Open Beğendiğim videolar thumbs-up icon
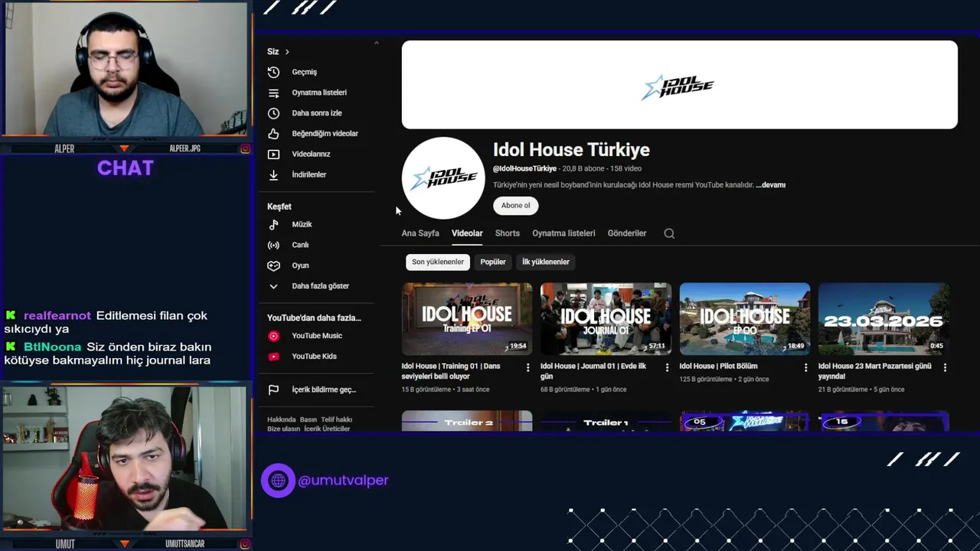The height and width of the screenshot is (551, 980). point(273,134)
